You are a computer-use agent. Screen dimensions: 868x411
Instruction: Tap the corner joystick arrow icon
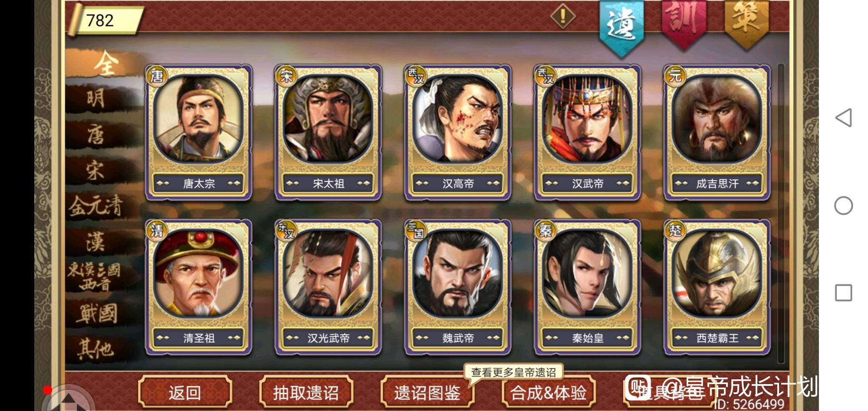(x=69, y=399)
